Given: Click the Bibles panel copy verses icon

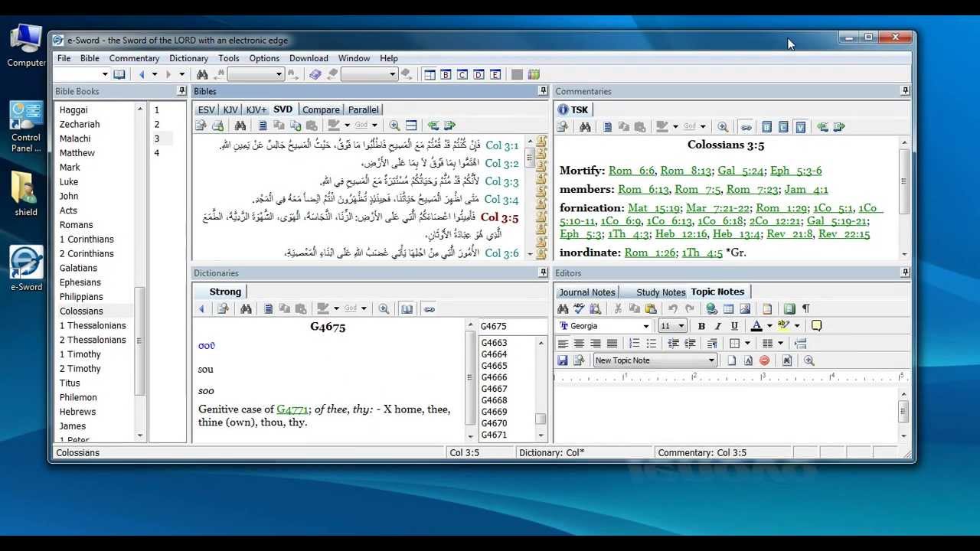Looking at the screenshot, I should (x=295, y=126).
